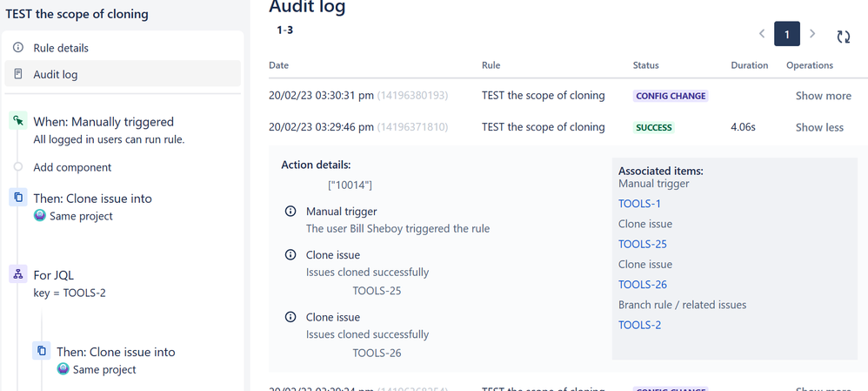This screenshot has width=868, height=391.
Task: Click the For JQL branch icon
Action: pyautogui.click(x=18, y=274)
